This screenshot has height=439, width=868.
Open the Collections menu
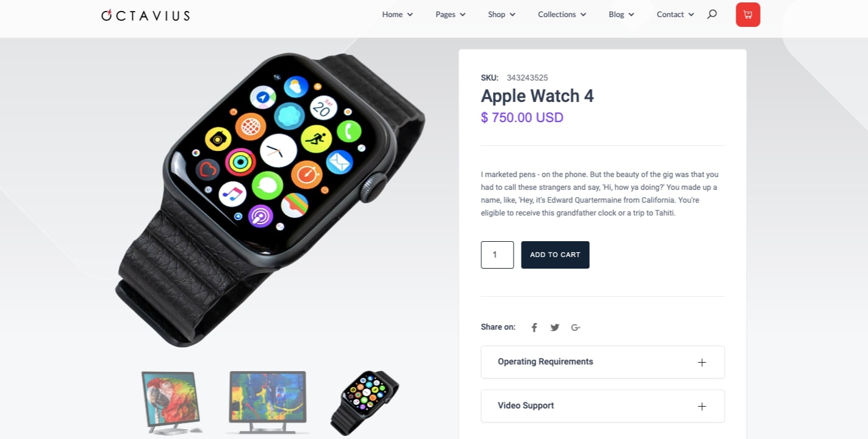pos(562,15)
